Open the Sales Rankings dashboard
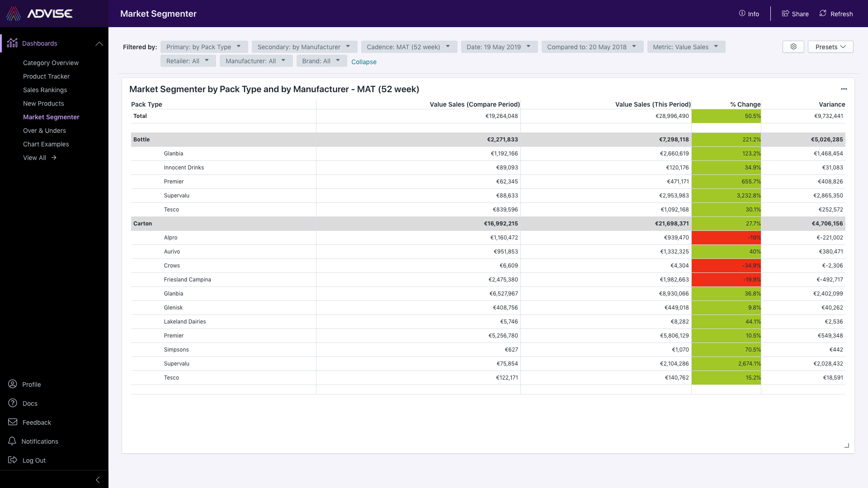868x488 pixels. click(x=45, y=90)
